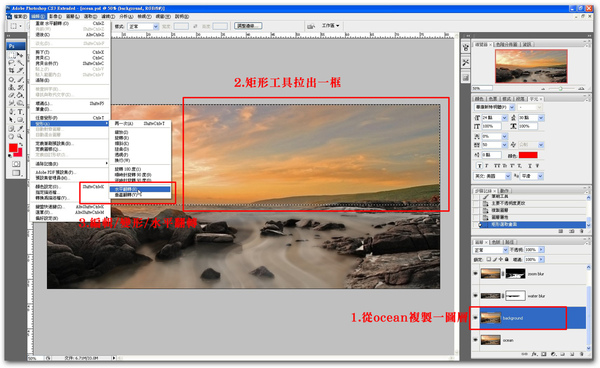Viewport: 600px width, 368px height.
Task: Open leading 30 dropdown
Action: click(x=541, y=118)
